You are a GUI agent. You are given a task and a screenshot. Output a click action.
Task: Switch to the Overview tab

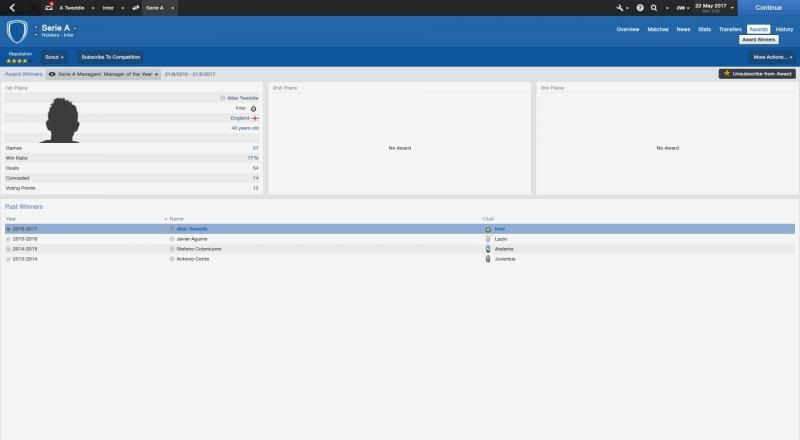point(628,29)
